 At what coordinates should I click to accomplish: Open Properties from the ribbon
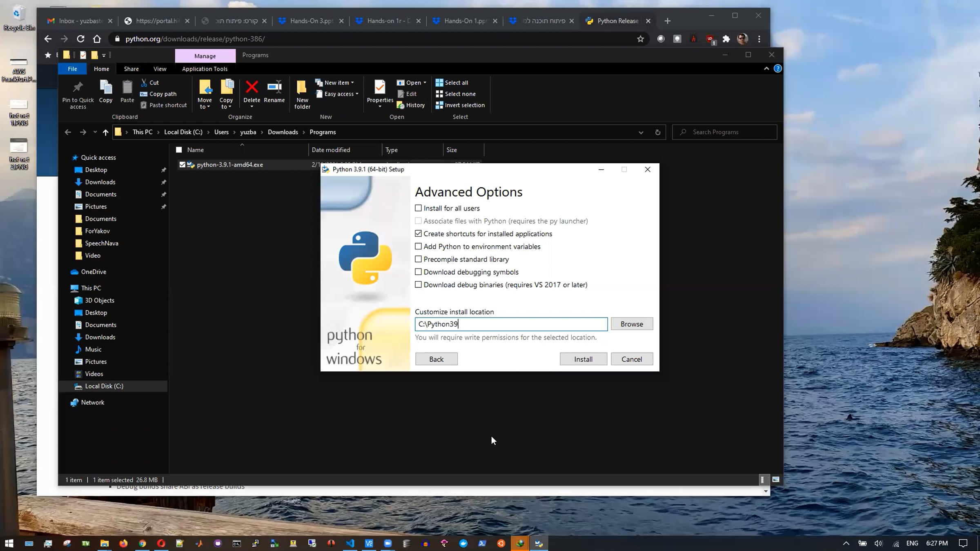[380, 94]
